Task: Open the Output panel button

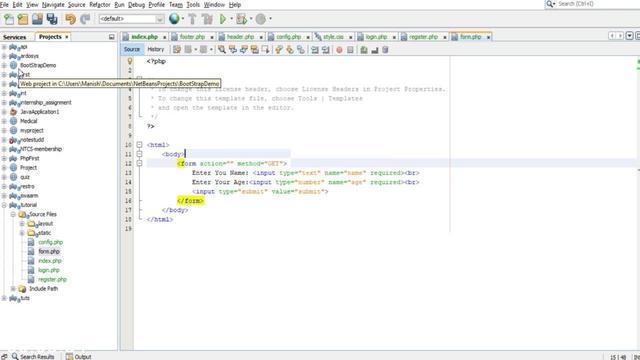Action: tap(79, 356)
